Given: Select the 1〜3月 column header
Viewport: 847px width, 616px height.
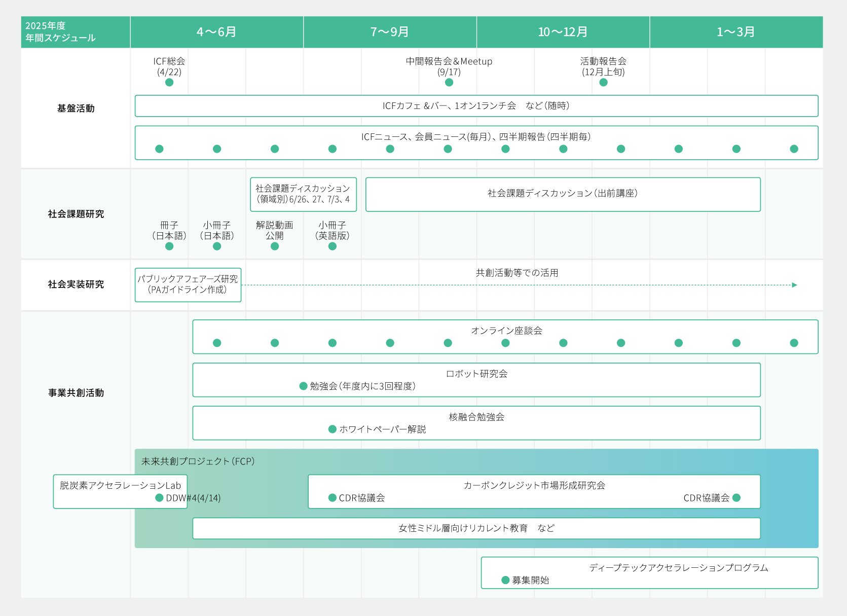Looking at the screenshot, I should [x=736, y=32].
